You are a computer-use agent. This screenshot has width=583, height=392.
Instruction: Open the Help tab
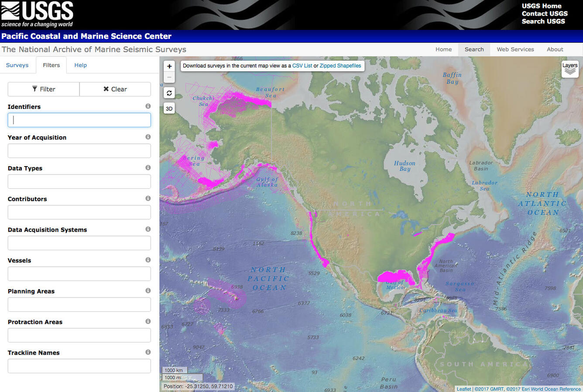[80, 65]
